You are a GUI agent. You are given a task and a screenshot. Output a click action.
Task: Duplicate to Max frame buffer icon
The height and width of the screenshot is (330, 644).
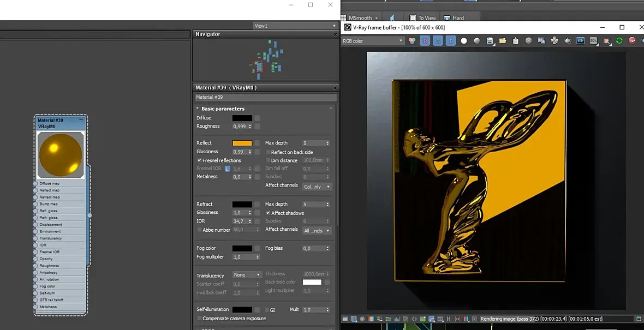click(541, 40)
